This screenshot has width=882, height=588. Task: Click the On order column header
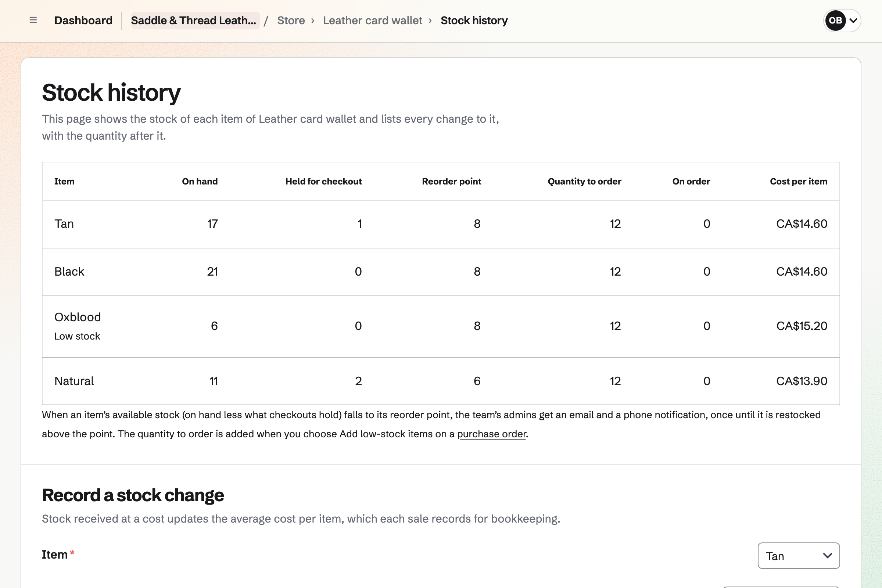tap(691, 182)
